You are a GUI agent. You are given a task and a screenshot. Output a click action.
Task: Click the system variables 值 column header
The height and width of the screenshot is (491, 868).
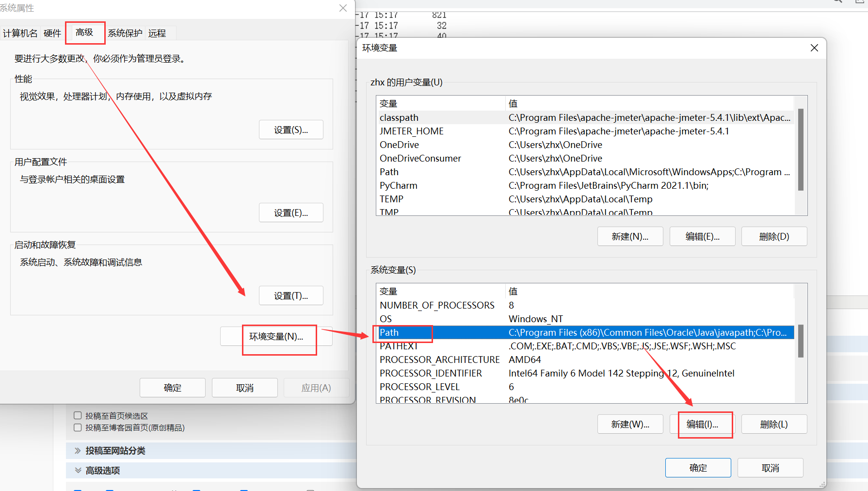(650, 291)
